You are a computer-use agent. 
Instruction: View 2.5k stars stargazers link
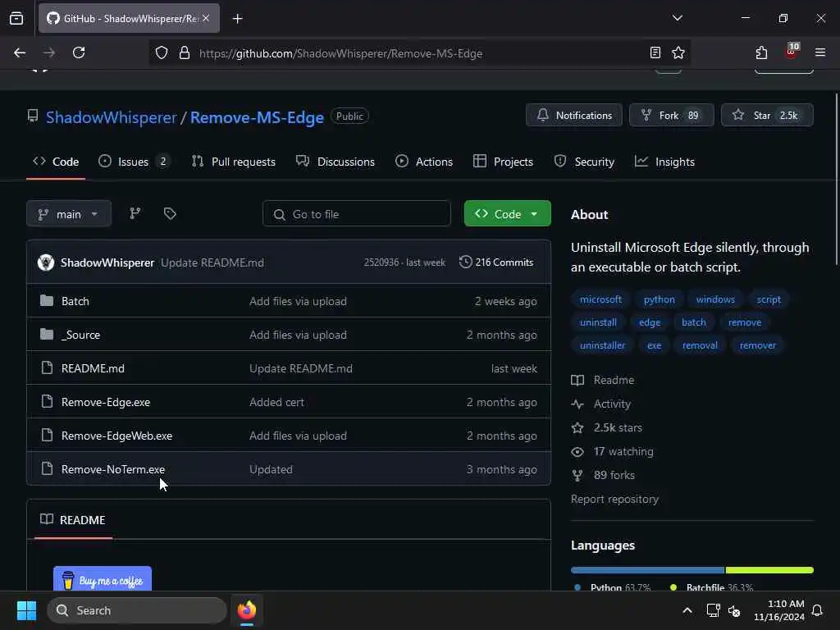tap(606, 427)
